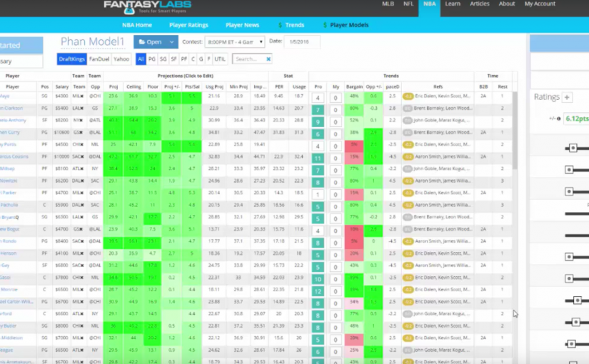Sort by the Salary column header

(62, 87)
